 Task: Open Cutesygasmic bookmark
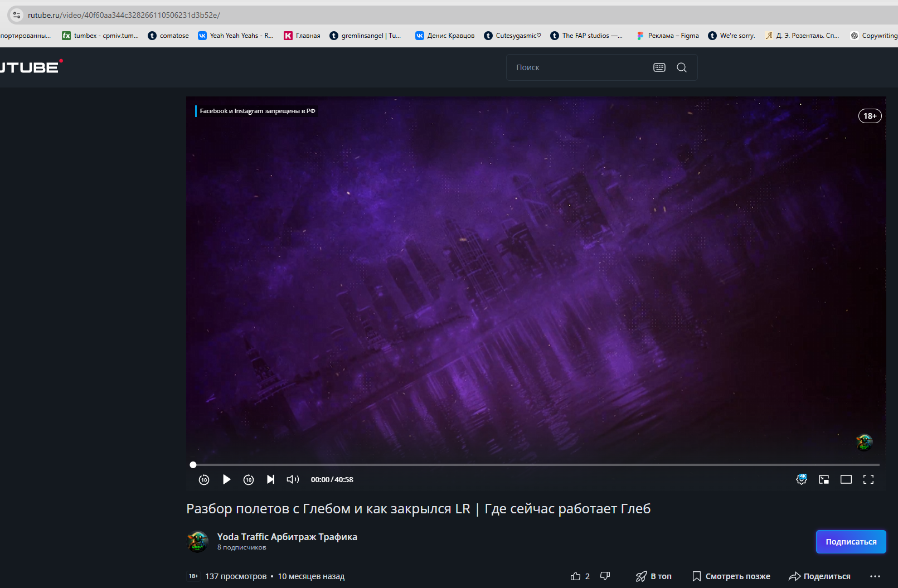[512, 36]
